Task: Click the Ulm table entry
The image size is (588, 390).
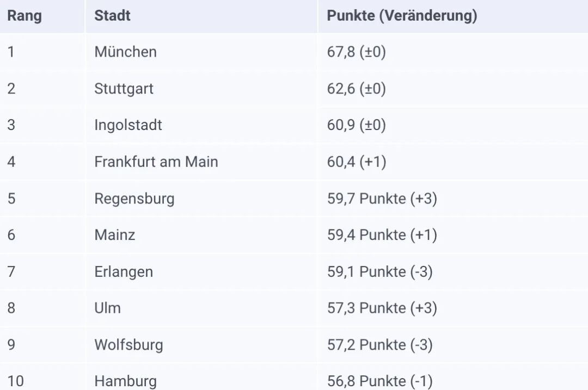Action: pyautogui.click(x=107, y=308)
